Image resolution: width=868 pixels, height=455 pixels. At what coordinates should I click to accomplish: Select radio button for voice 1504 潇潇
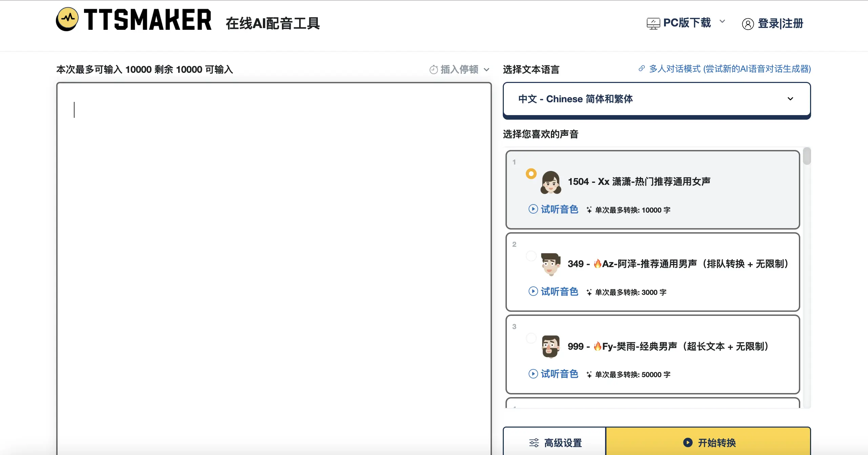[x=531, y=173]
